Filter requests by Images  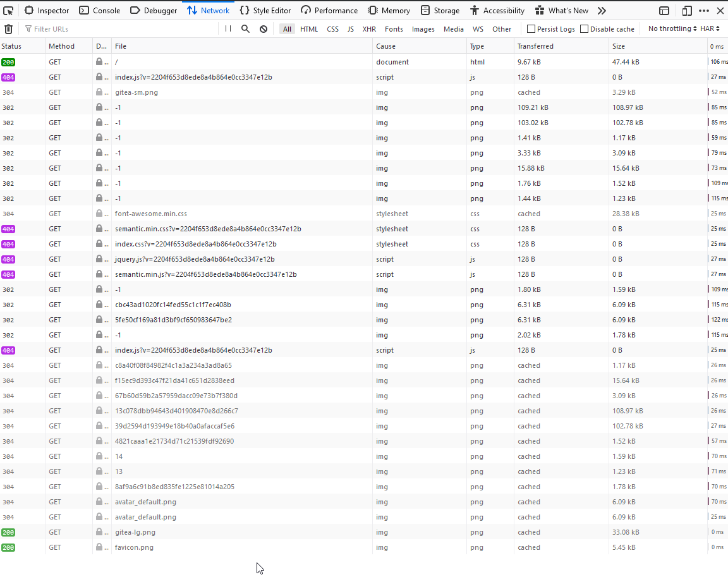423,29
